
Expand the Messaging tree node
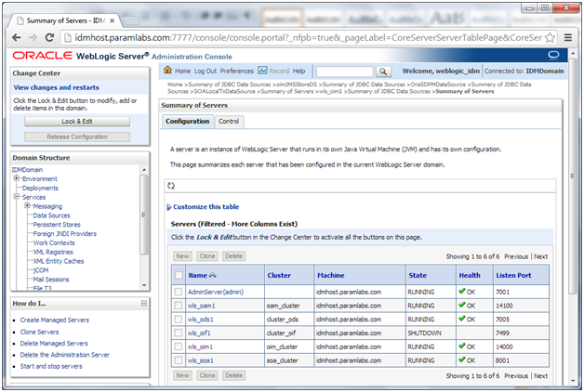pyautogui.click(x=27, y=205)
